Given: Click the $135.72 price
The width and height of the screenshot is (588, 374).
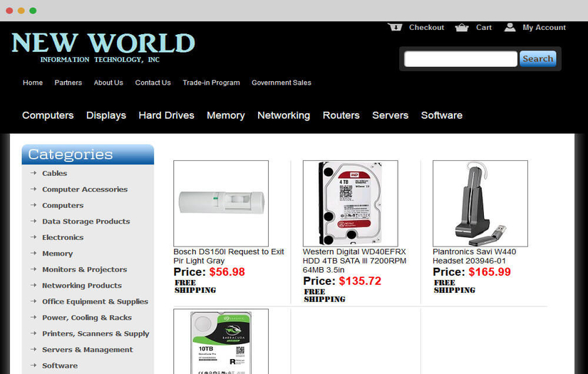Looking at the screenshot, I should point(360,281).
